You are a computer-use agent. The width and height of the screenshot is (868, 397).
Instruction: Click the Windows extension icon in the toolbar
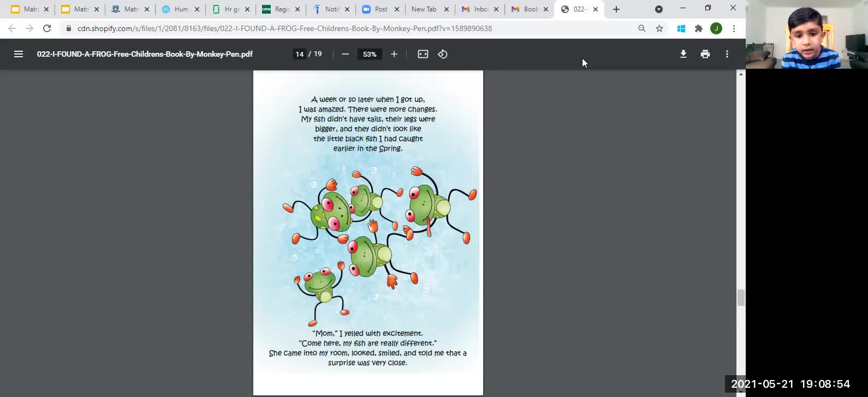click(681, 28)
